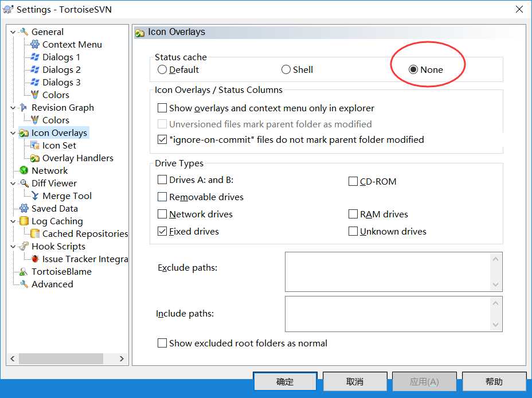Enable overlays only in explorer checkbox
Viewport: 532px width, 398px height.
[162, 108]
